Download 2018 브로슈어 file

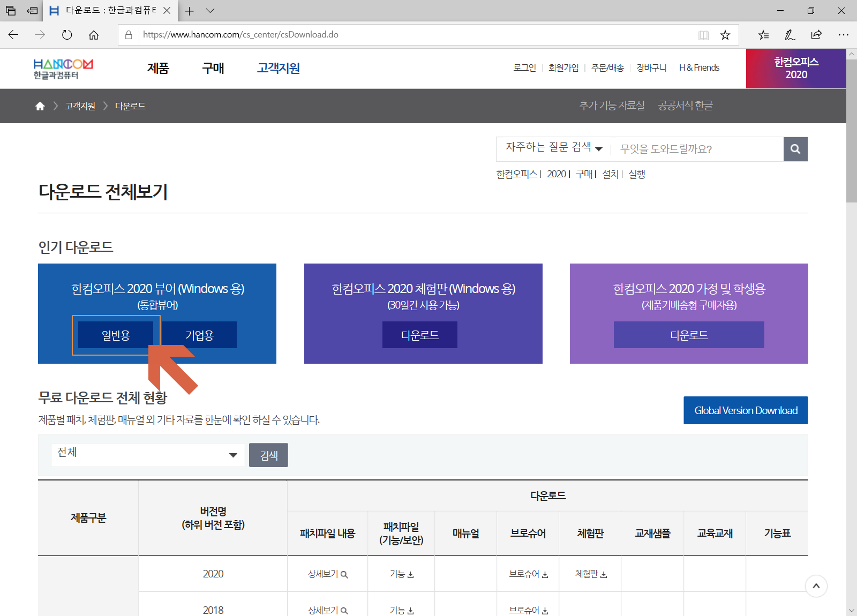click(528, 610)
